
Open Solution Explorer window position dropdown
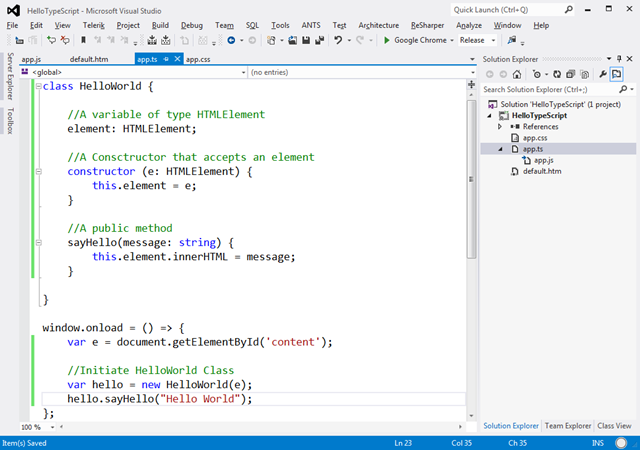click(x=609, y=59)
